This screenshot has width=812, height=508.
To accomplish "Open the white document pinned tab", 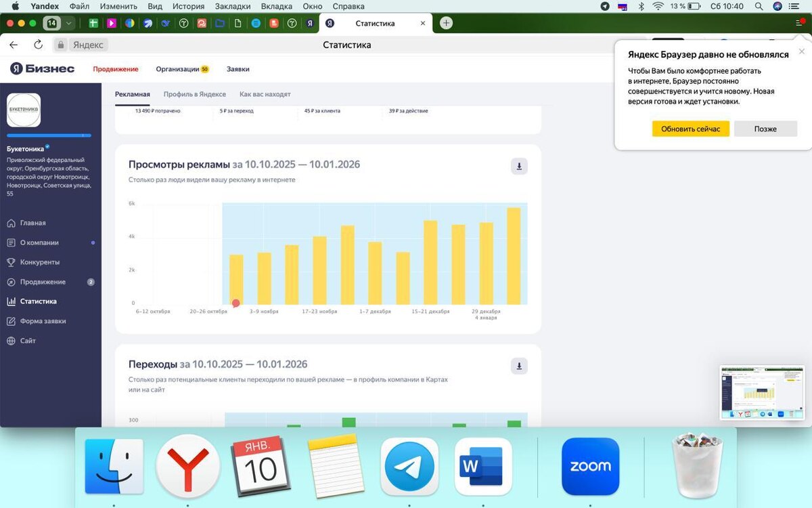I will pyautogui.click(x=238, y=23).
